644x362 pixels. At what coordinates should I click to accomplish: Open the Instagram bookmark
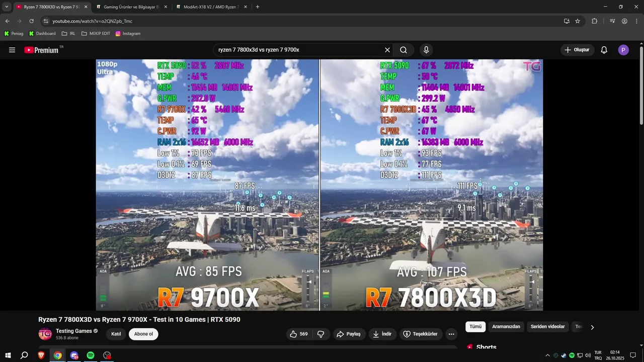pos(128,34)
